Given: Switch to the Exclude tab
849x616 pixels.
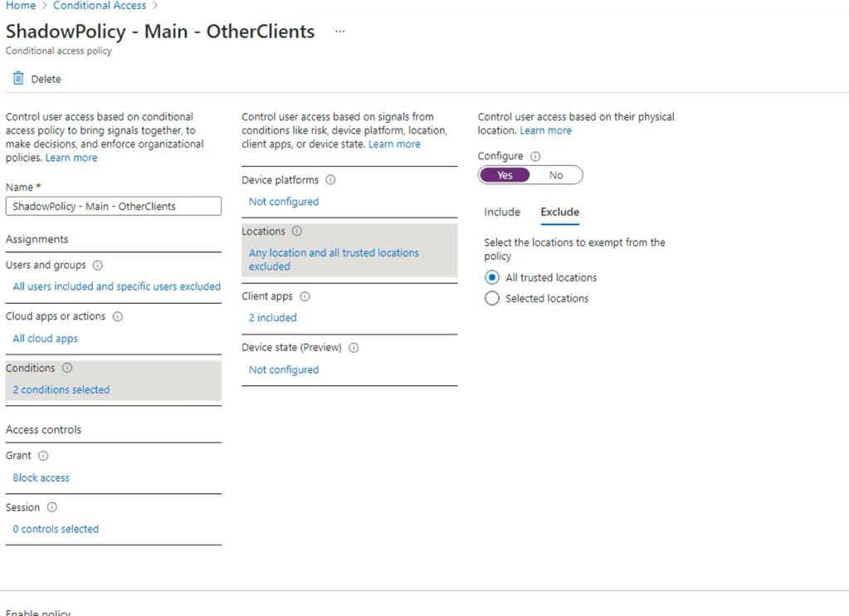Looking at the screenshot, I should coord(559,213).
